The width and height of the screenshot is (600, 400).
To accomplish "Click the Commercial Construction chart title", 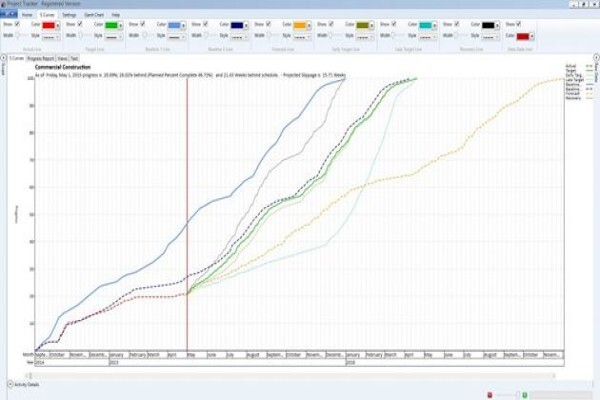I will (x=63, y=67).
